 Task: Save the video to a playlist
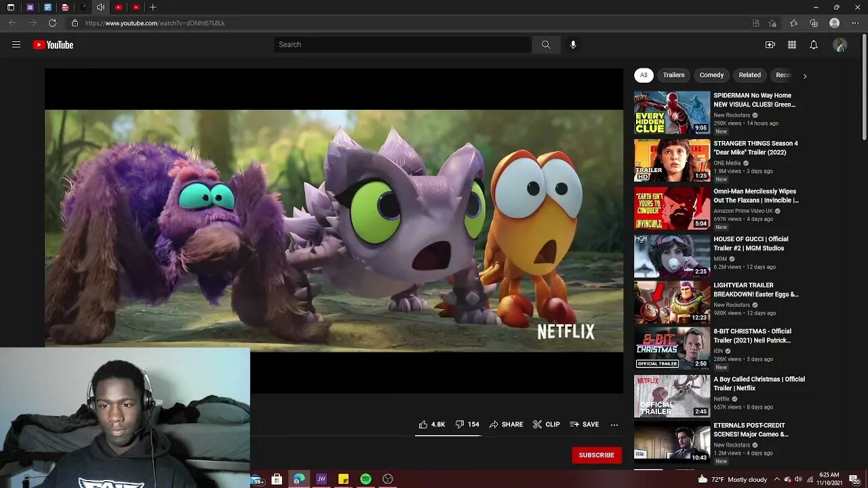(584, 424)
